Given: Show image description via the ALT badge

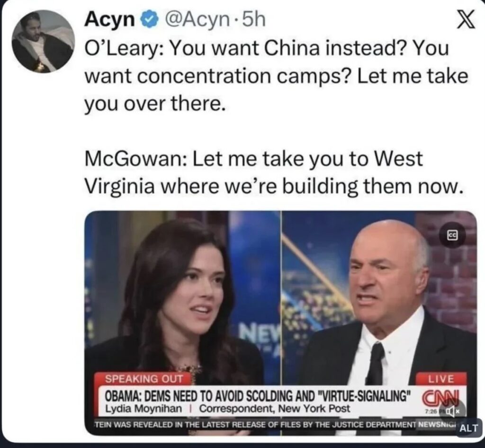Looking at the screenshot, I should (469, 428).
